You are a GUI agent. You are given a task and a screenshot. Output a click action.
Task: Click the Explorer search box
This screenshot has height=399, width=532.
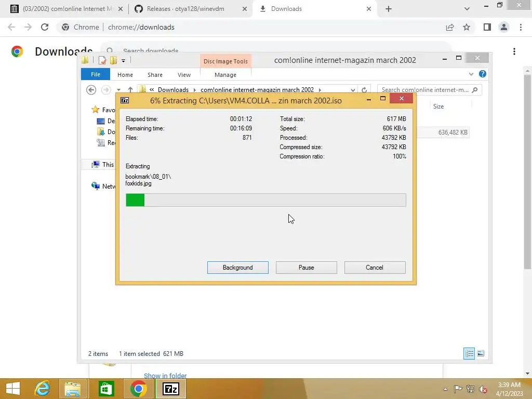click(x=429, y=89)
